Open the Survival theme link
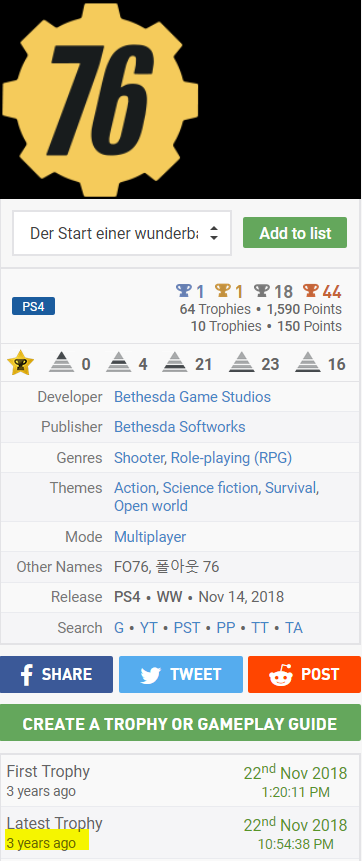 291,488
